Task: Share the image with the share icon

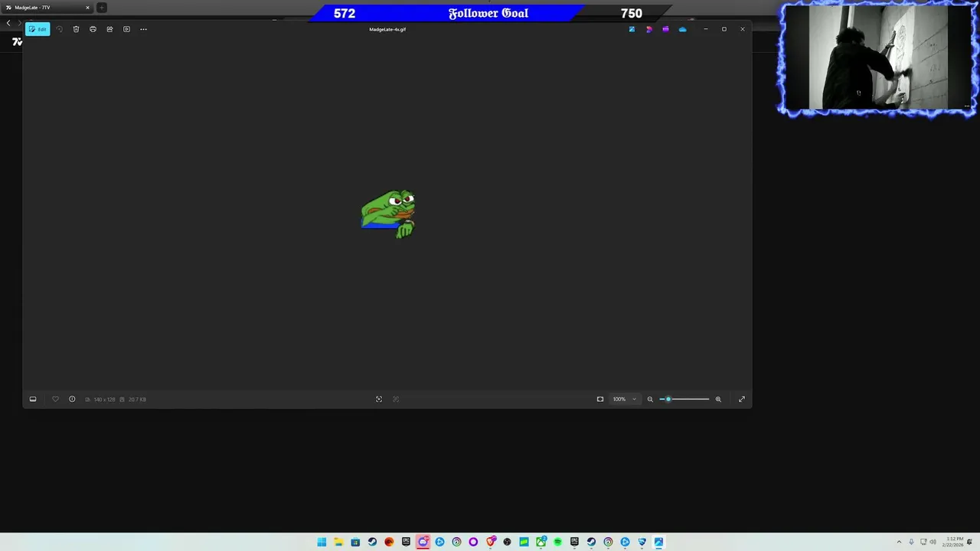Action: [109, 29]
